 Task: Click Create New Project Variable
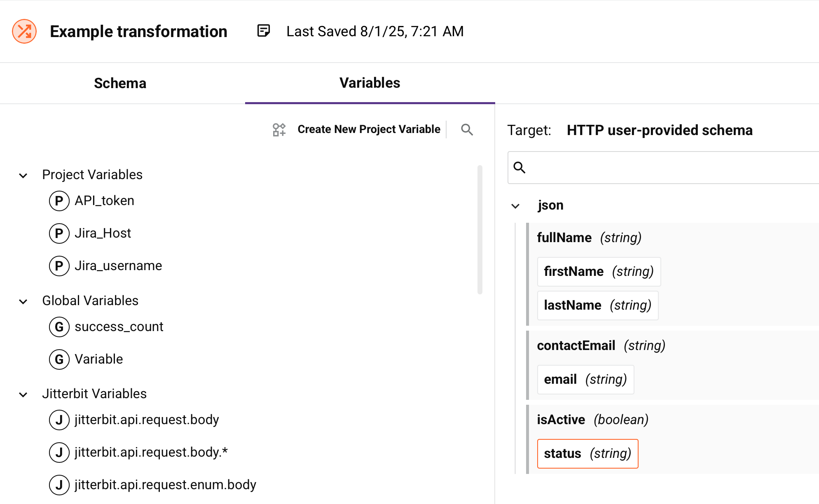[x=369, y=129]
